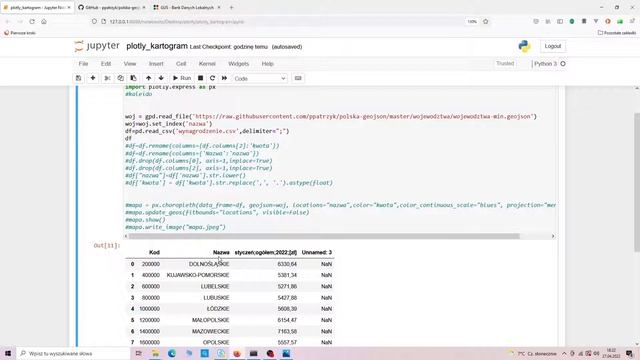Open the command palette keyboard icon
This screenshot has width=640, height=360.
pos(298,78)
